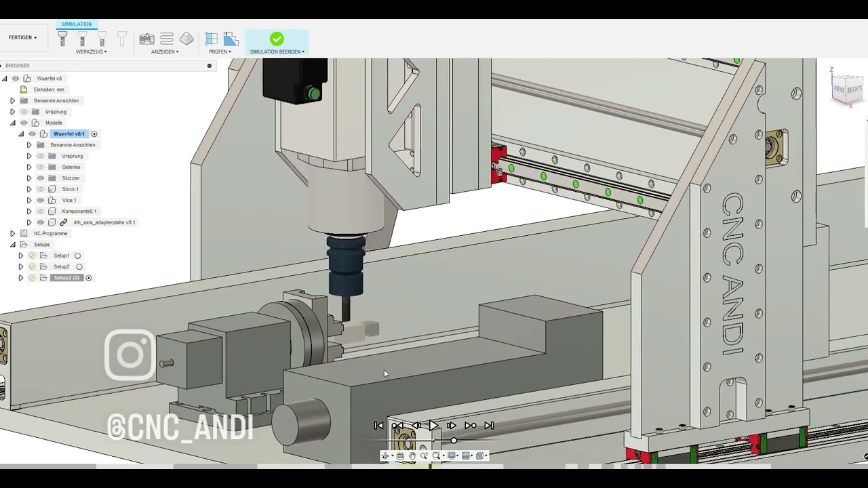Activate Setup1 radio button
The height and width of the screenshot is (488, 868).
point(77,256)
